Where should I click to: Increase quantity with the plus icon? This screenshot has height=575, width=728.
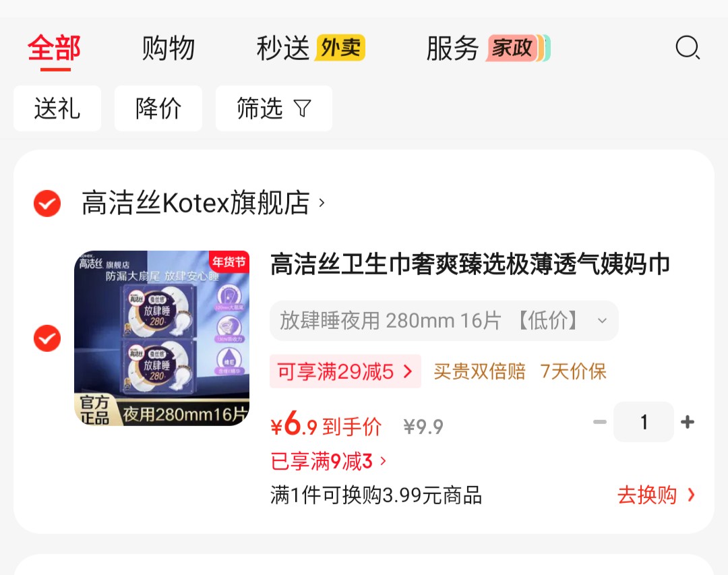(x=687, y=422)
